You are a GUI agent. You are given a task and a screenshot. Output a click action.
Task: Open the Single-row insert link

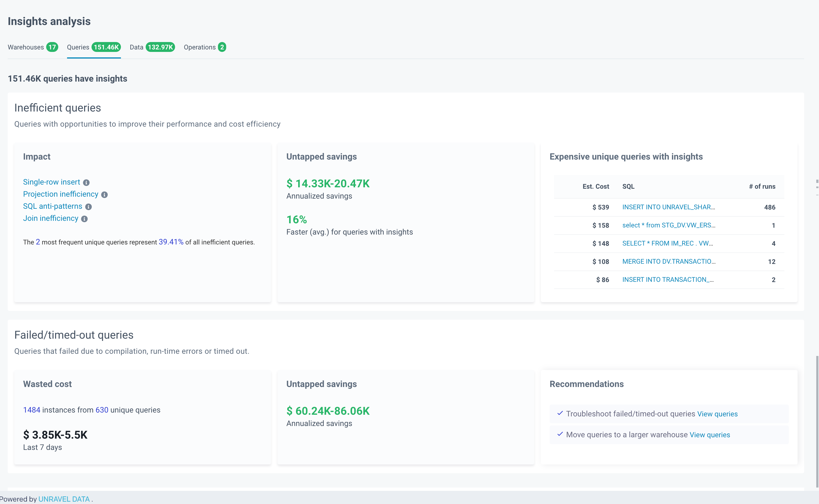click(51, 182)
